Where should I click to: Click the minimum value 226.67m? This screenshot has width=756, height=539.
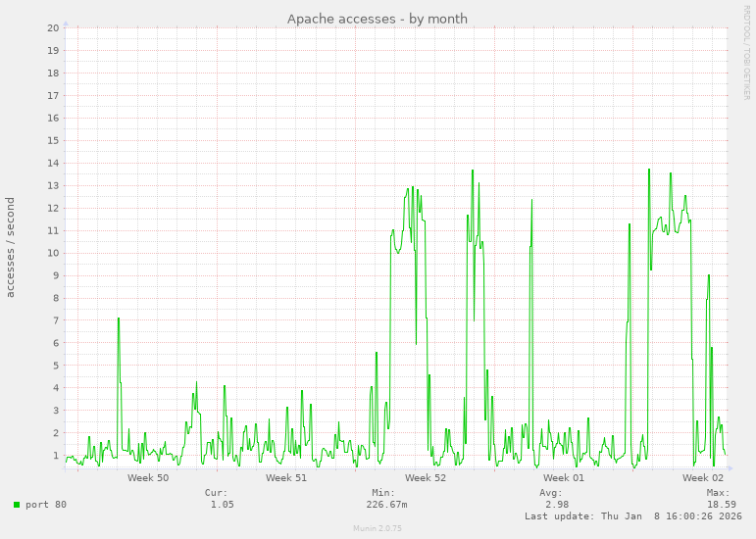pos(386,505)
